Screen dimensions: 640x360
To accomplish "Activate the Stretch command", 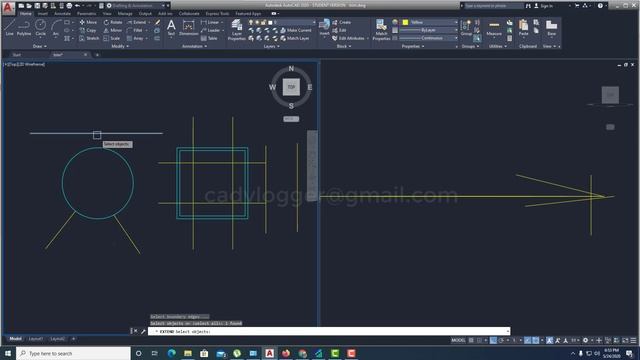I will pos(89,38).
